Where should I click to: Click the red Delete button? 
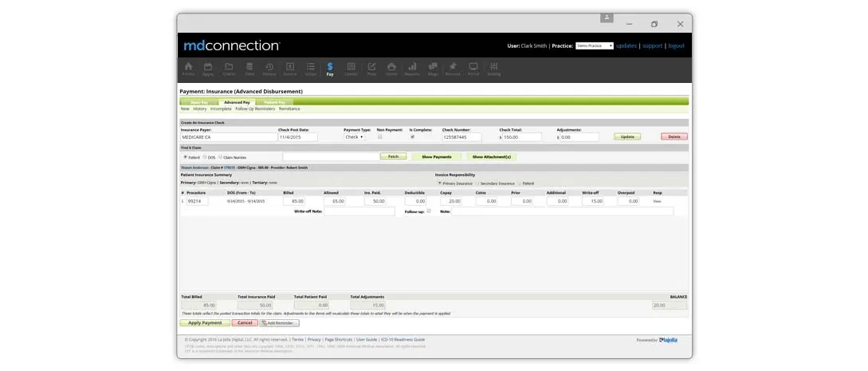(674, 136)
